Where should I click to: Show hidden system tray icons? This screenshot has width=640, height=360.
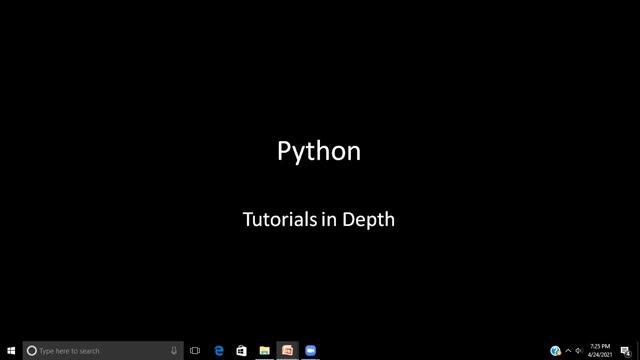(x=568, y=351)
